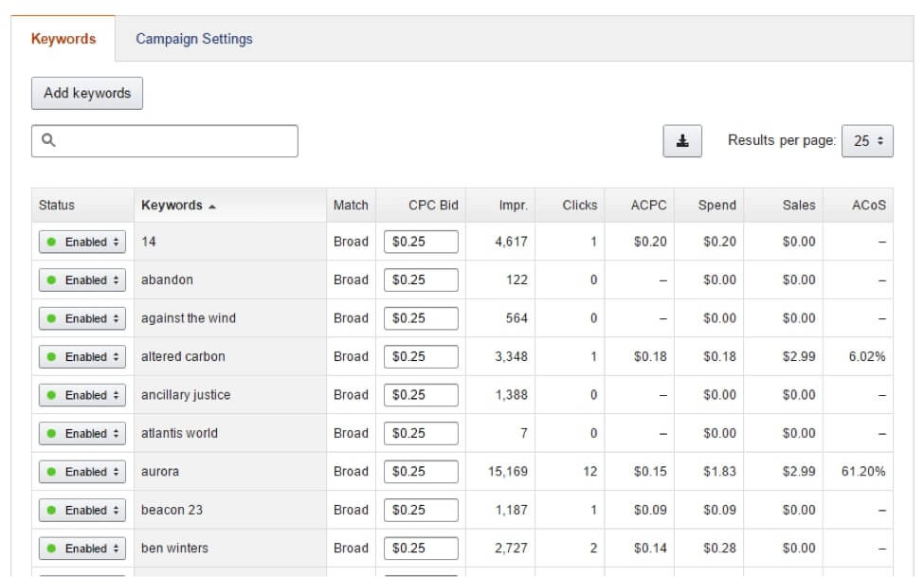Image resolution: width=924 pixels, height=577 pixels.
Task: Click the Spend column header
Action: point(716,205)
